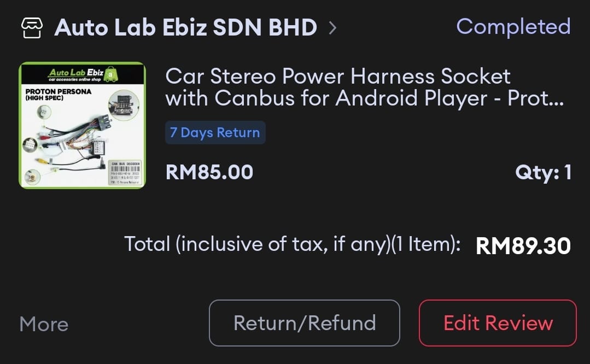The image size is (590, 364).
Task: Tap the Qty: 1 label
Action: pos(543,173)
